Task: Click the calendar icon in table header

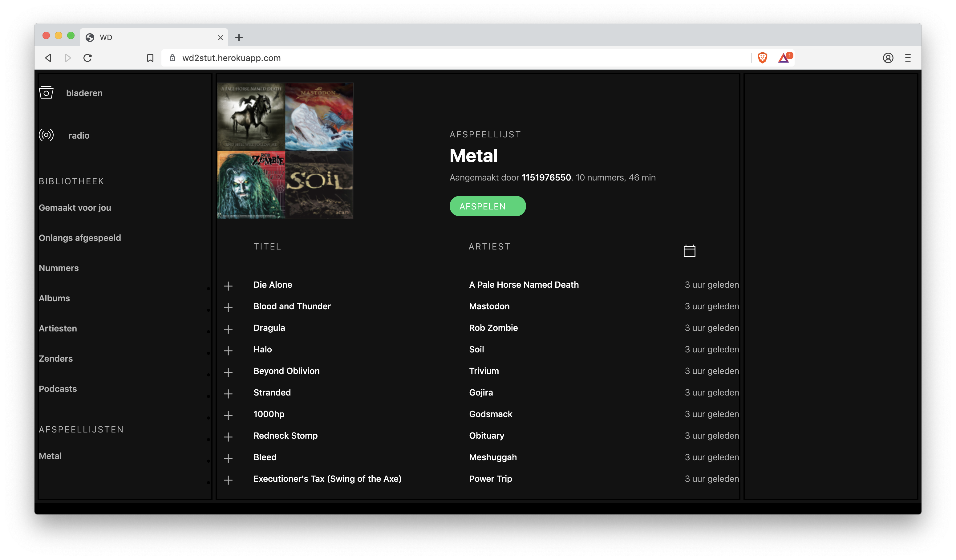Action: [689, 251]
